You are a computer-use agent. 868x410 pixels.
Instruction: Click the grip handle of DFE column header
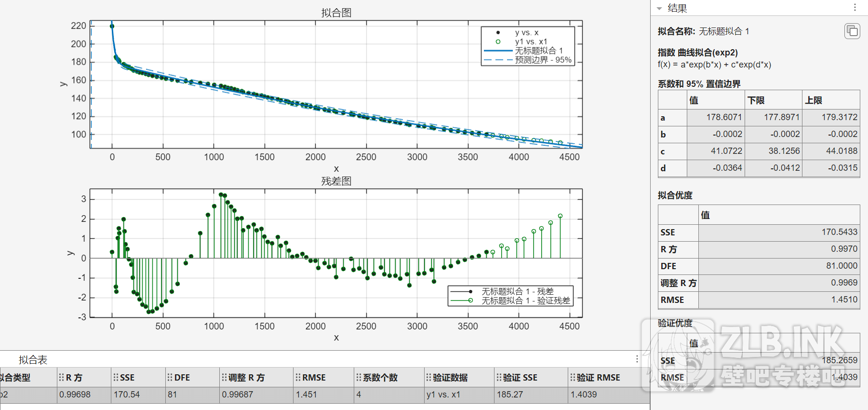pos(170,377)
